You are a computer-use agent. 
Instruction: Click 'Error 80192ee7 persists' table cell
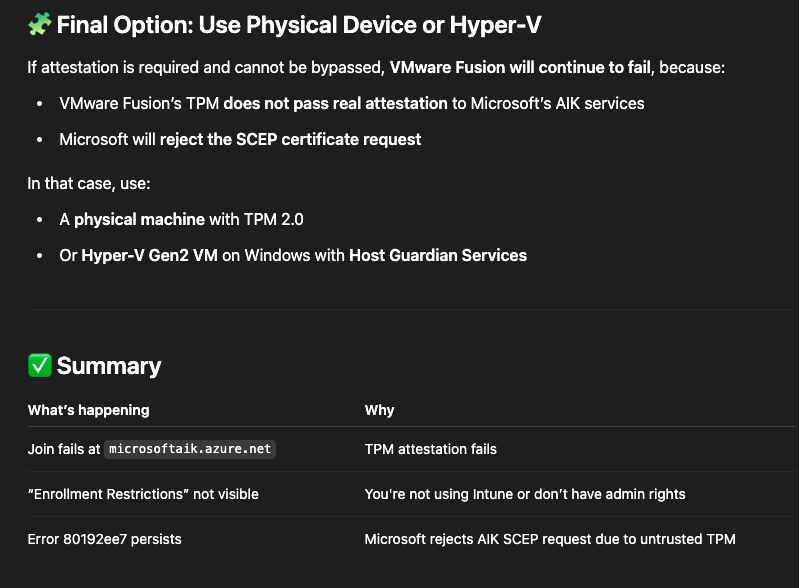coord(104,539)
